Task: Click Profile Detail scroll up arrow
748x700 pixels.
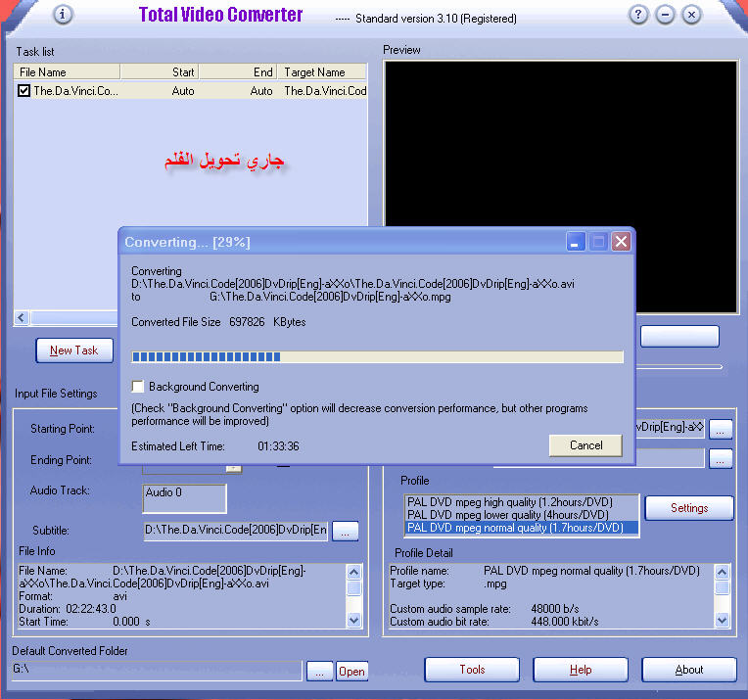Action: point(723,572)
